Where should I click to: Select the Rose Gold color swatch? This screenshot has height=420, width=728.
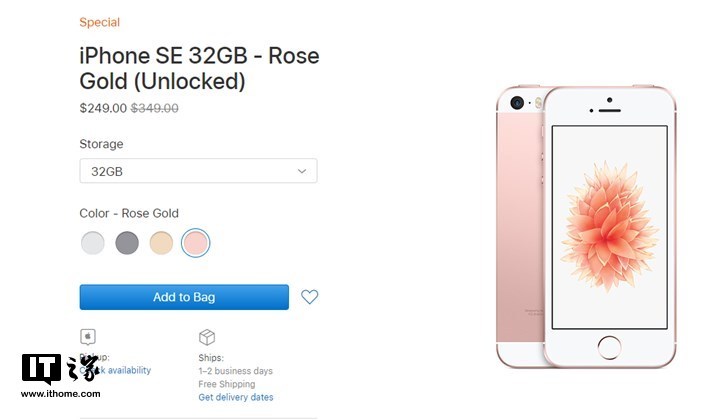(x=196, y=242)
